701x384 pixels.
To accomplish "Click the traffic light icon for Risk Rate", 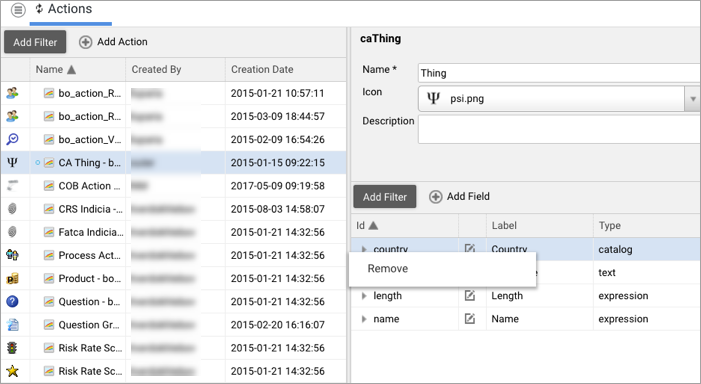I will 13,348.
